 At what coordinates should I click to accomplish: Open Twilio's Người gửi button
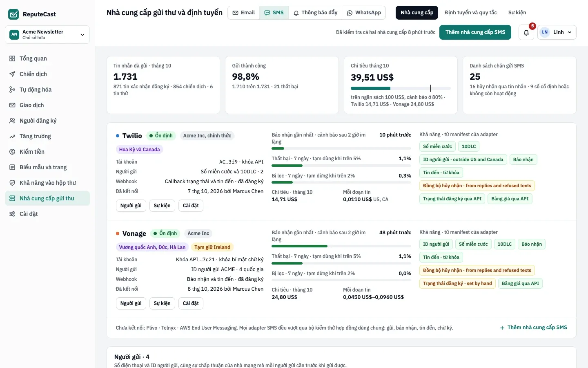[x=131, y=206]
